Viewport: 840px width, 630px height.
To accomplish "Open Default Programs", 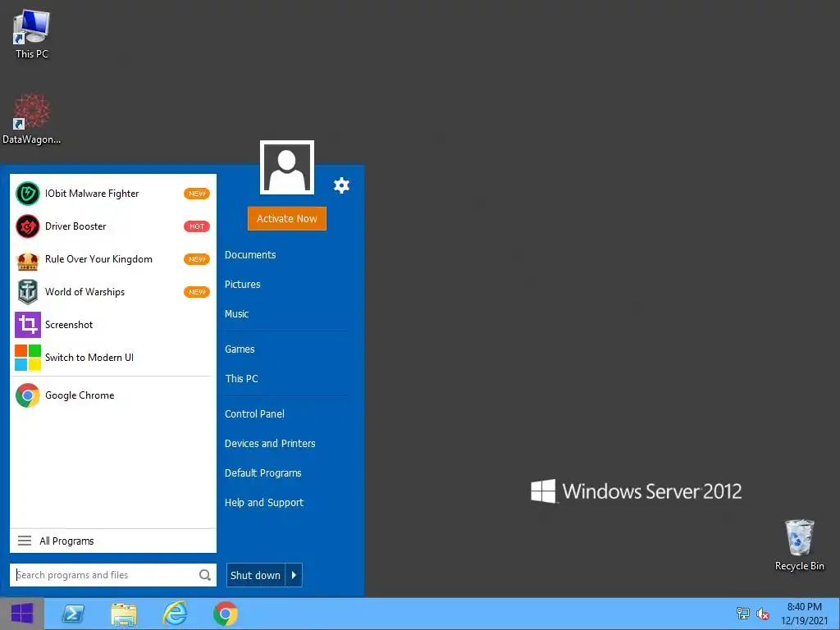I will click(x=263, y=473).
